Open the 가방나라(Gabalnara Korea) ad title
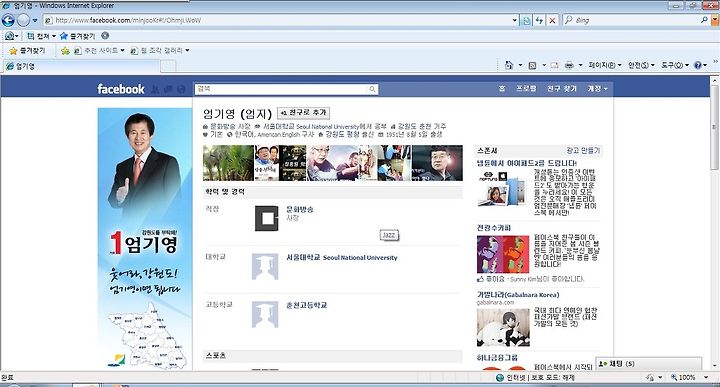 point(518,295)
